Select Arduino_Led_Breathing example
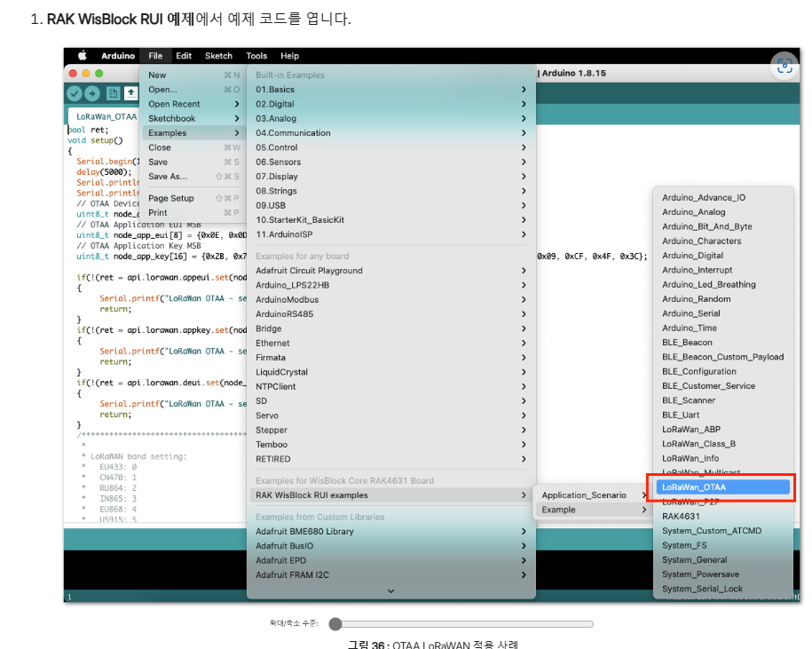Image resolution: width=812 pixels, height=649 pixels. tap(723, 285)
